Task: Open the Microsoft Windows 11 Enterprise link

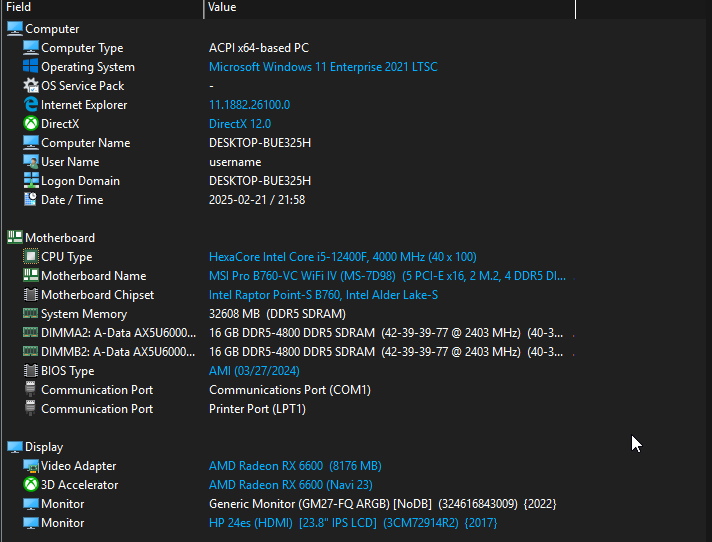Action: (x=323, y=67)
